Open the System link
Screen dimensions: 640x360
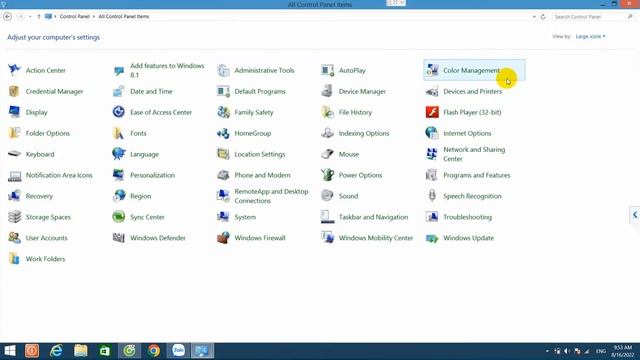tap(245, 217)
